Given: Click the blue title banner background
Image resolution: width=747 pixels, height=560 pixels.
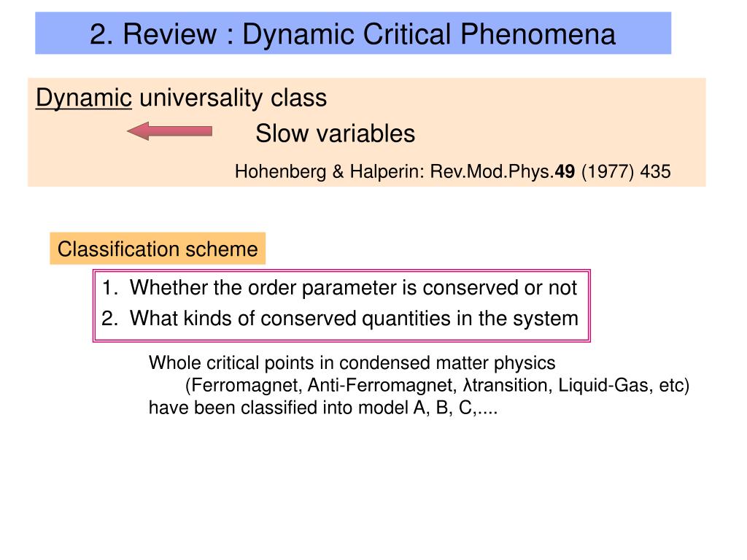Looking at the screenshot, I should (353, 34).
